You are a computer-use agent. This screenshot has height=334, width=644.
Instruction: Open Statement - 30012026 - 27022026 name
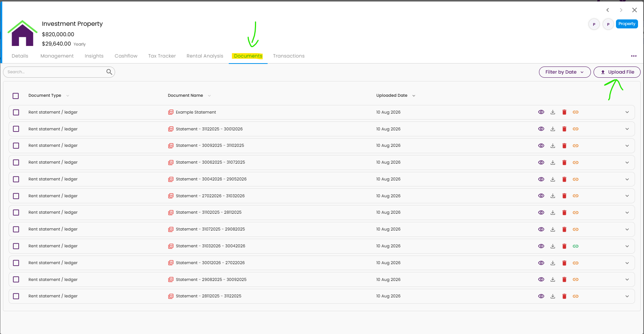[210, 263]
